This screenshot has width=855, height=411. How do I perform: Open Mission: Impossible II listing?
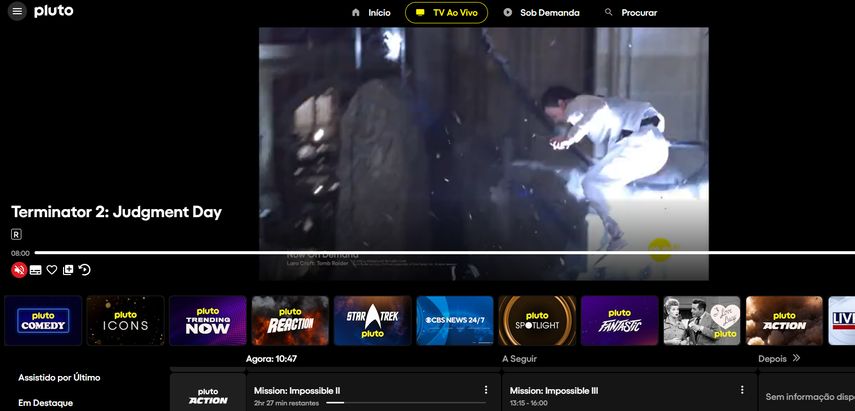(374, 392)
